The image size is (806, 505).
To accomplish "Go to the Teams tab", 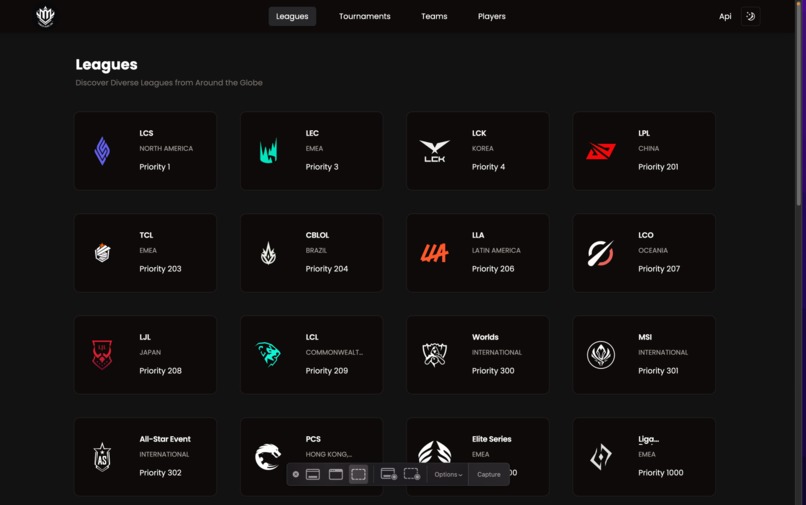I will (x=434, y=16).
